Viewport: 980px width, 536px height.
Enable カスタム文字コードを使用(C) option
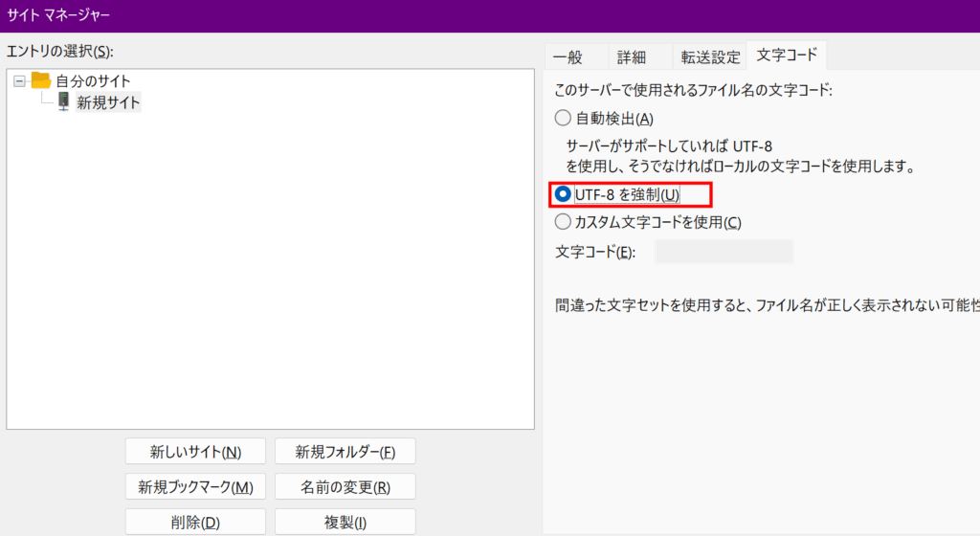(563, 222)
